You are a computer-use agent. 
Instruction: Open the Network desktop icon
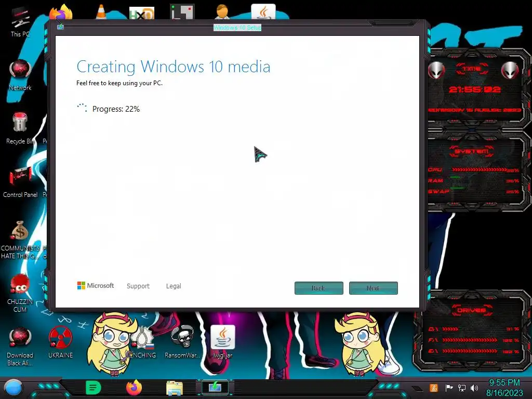20,75
